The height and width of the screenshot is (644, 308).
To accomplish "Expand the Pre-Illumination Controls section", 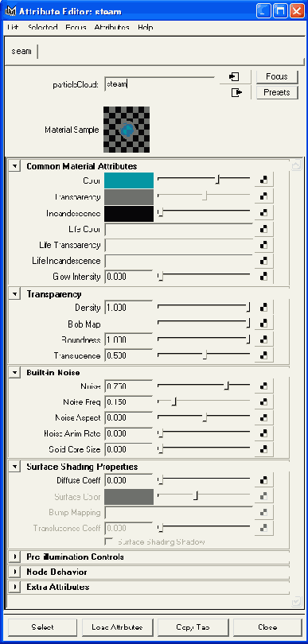I will 15,557.
